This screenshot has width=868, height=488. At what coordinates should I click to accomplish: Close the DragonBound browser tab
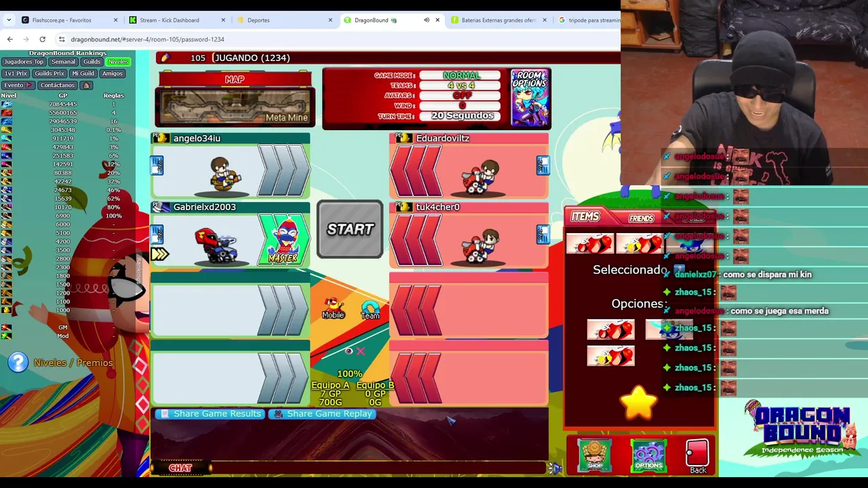coord(437,20)
